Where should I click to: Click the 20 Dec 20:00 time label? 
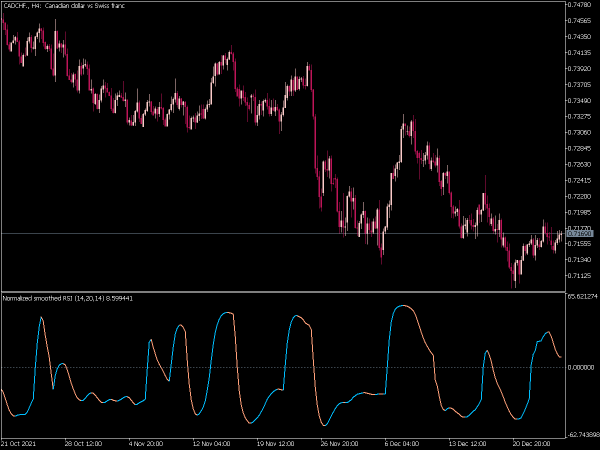point(531,443)
